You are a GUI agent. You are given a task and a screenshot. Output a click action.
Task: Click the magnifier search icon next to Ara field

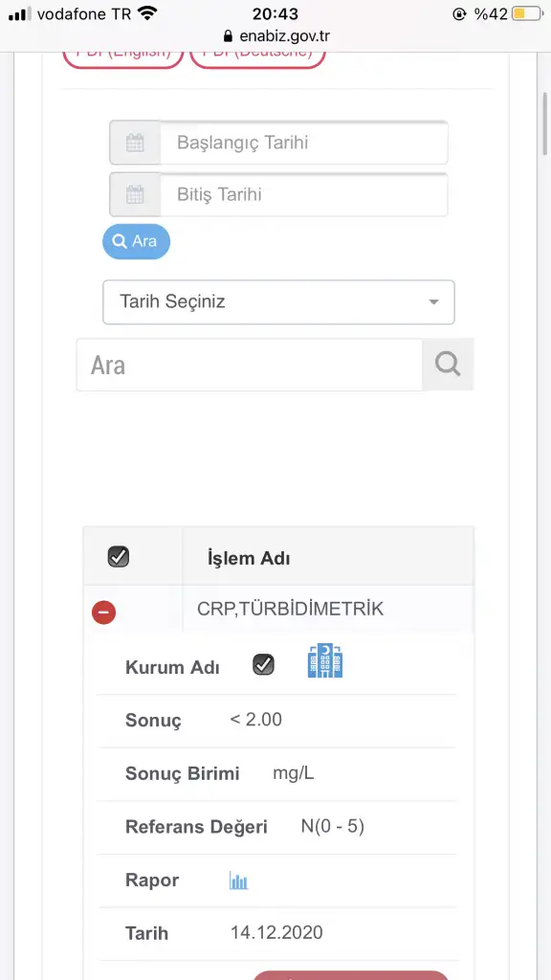[448, 364]
